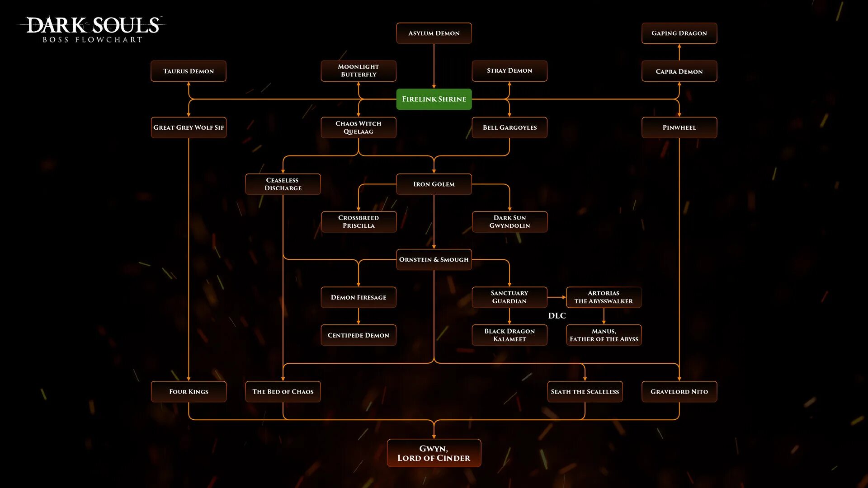Screen dimensions: 868x488
Task: Click the Gwyn Lord of Cinder node
Action: point(434,454)
